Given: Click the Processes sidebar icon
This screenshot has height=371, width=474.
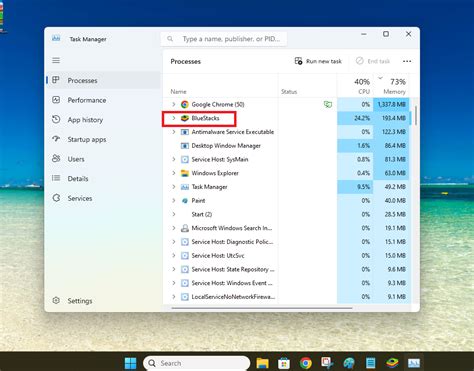Looking at the screenshot, I should pos(56,80).
